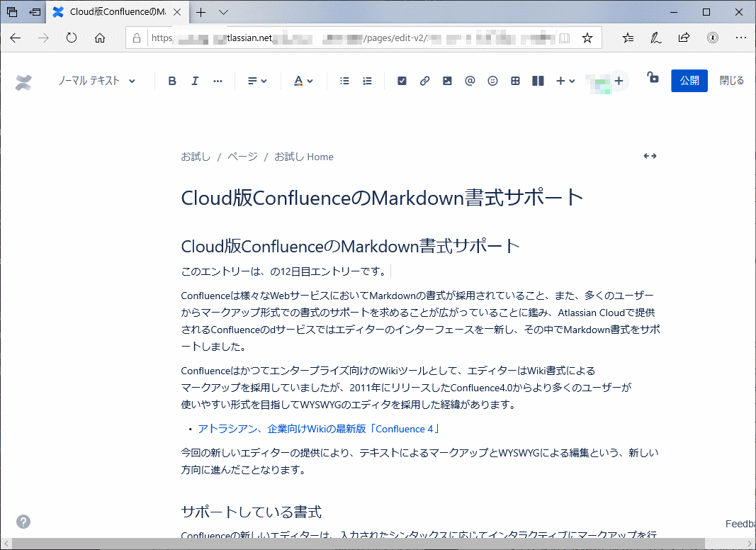
Task: Add web notes pen icon
Action: point(655,38)
